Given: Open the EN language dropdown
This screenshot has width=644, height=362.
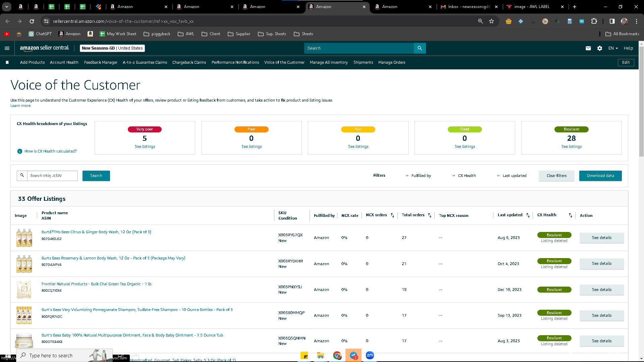Looking at the screenshot, I should 613,48.
